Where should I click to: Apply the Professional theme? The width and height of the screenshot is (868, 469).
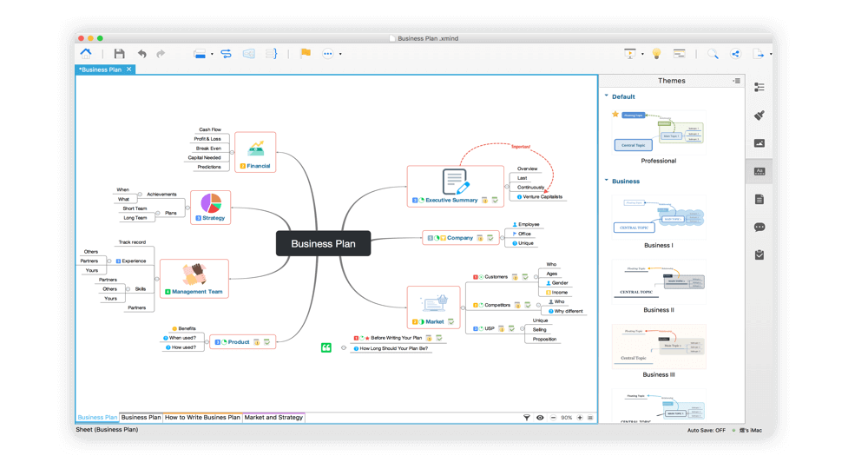tap(659, 132)
